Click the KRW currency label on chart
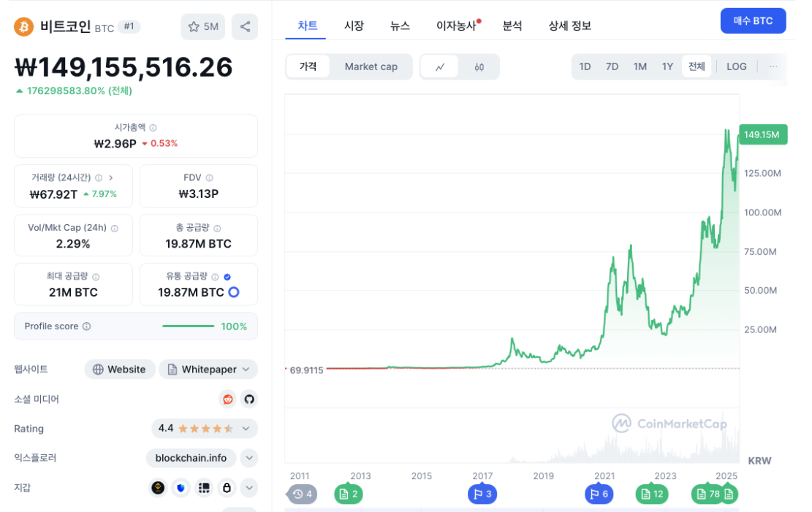This screenshot has height=512, width=812. 759,461
